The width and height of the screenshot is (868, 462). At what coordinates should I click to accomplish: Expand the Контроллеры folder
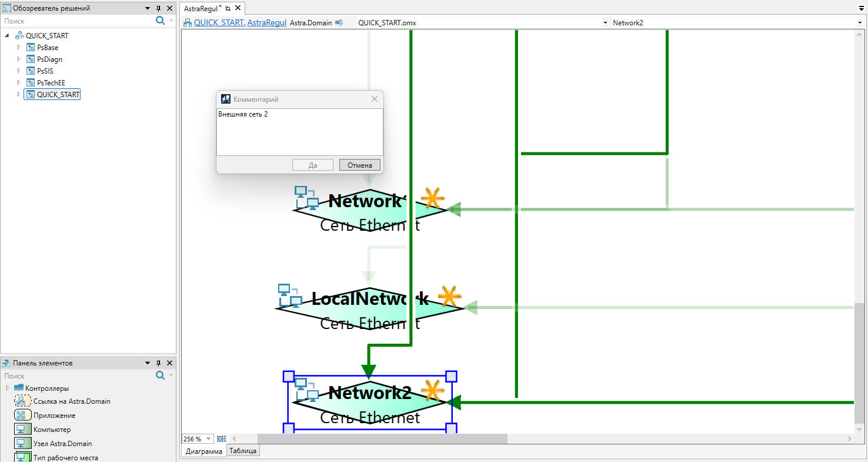8,388
